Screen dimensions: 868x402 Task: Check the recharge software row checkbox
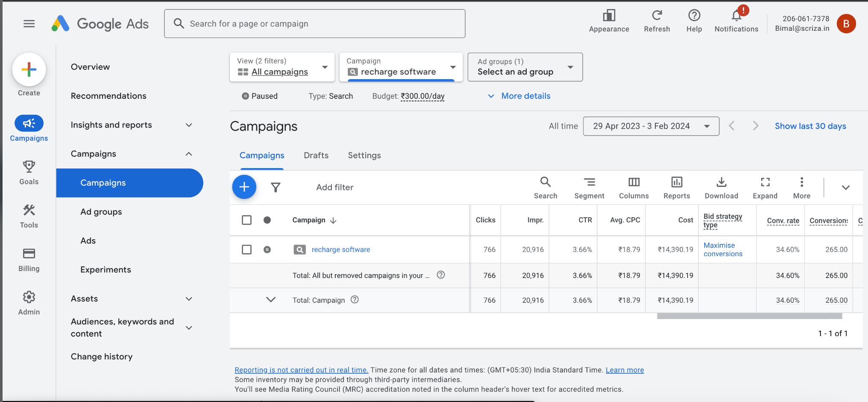coord(246,249)
